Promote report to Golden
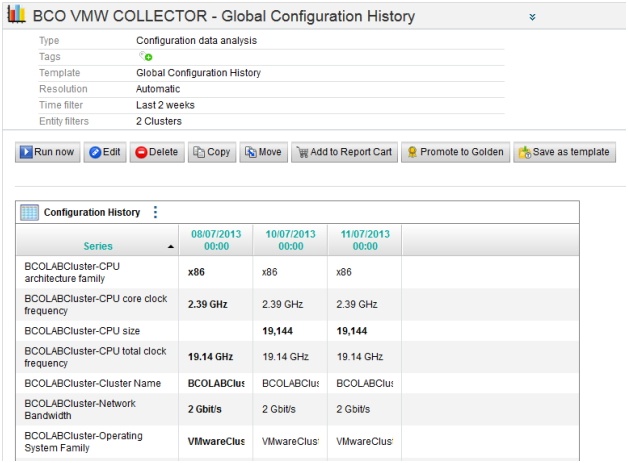The width and height of the screenshot is (628, 463). coord(455,152)
